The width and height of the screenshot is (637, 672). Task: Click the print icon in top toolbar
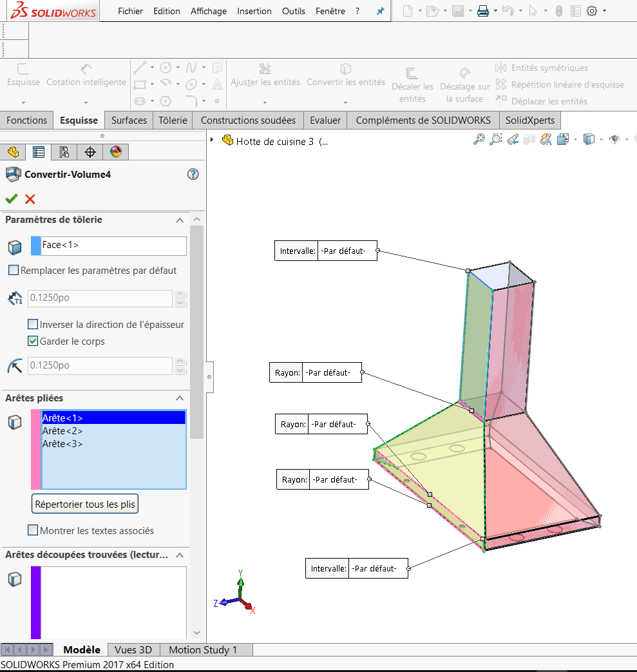482,11
